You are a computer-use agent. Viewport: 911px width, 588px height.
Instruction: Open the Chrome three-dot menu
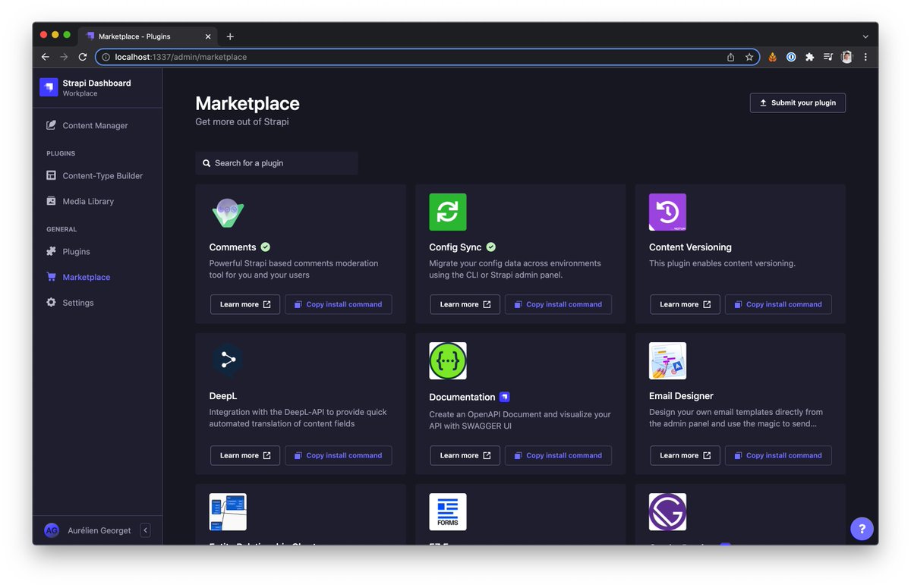tap(865, 57)
